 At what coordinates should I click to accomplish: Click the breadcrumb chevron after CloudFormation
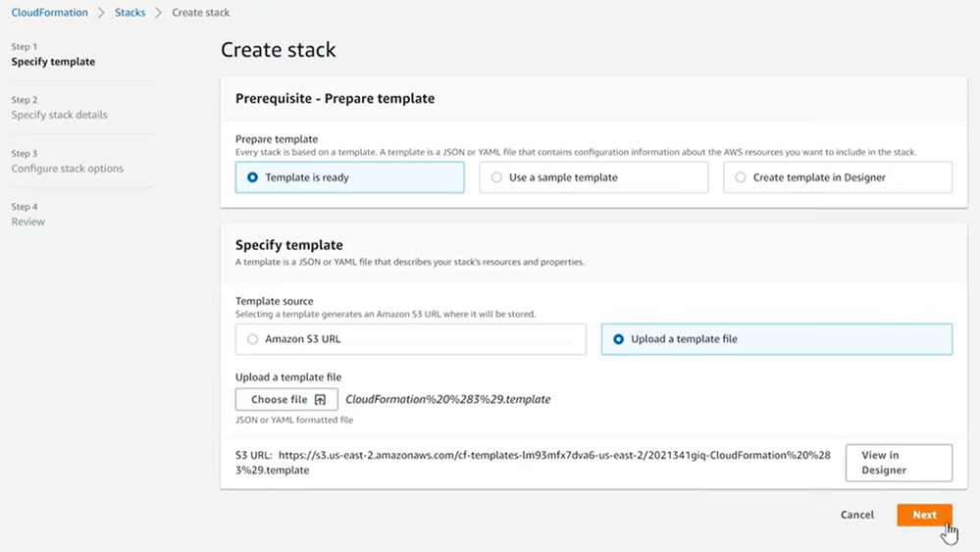[101, 13]
